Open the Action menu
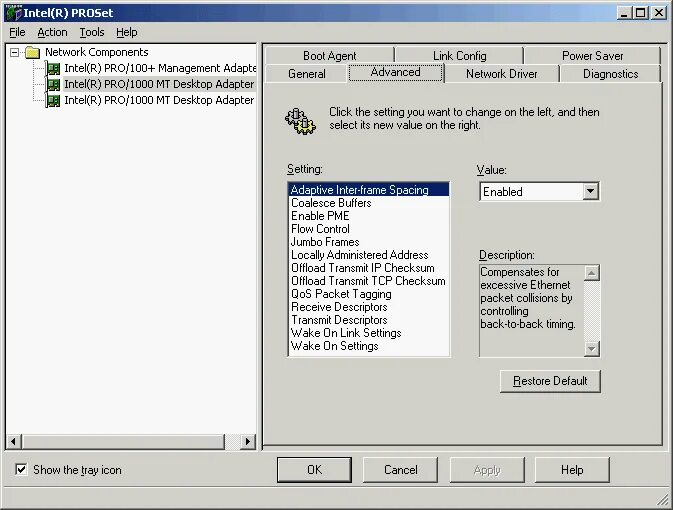This screenshot has width=673, height=510. [x=52, y=32]
